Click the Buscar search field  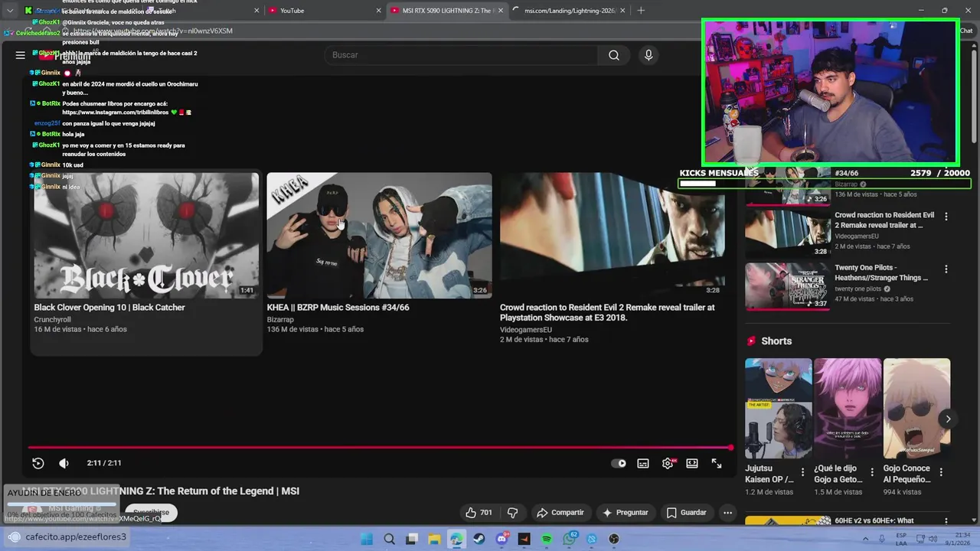pos(461,55)
